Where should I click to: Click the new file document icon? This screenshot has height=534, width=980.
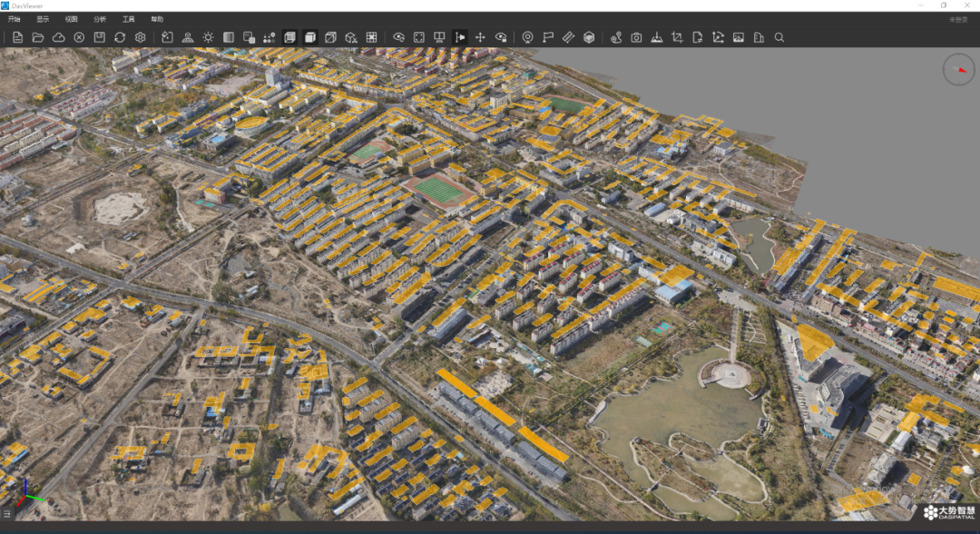click(x=17, y=37)
